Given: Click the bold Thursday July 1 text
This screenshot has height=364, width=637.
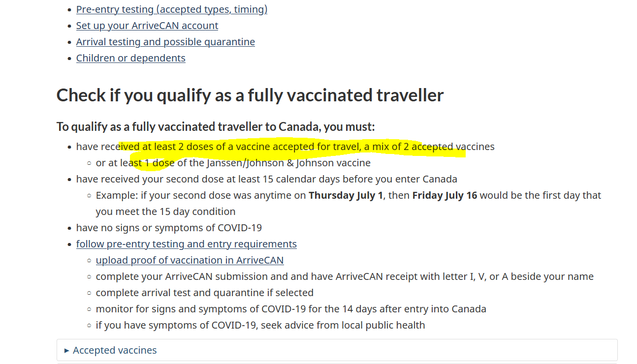Looking at the screenshot, I should point(346,195).
